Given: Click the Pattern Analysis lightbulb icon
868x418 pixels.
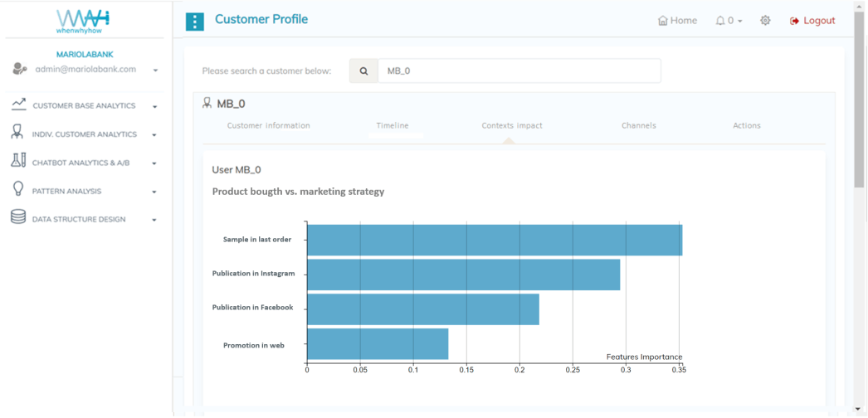Looking at the screenshot, I should coord(18,190).
